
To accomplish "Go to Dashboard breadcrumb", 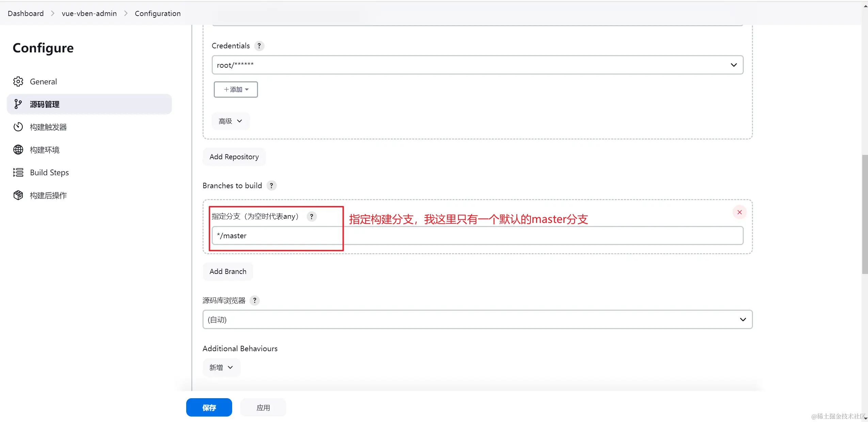I will point(26,14).
